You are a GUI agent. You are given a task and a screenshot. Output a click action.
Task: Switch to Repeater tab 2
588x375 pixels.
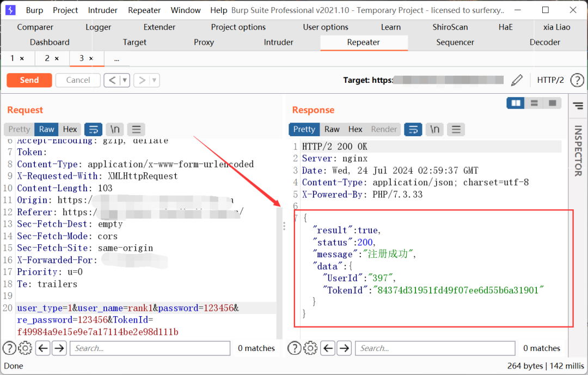(47, 58)
